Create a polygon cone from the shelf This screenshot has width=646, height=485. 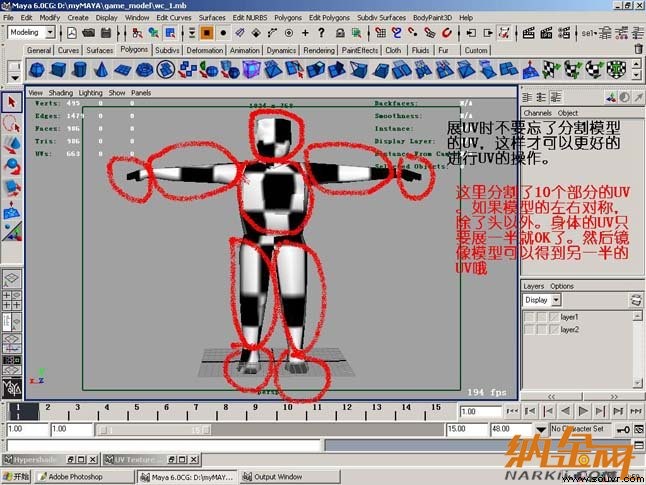(101, 69)
